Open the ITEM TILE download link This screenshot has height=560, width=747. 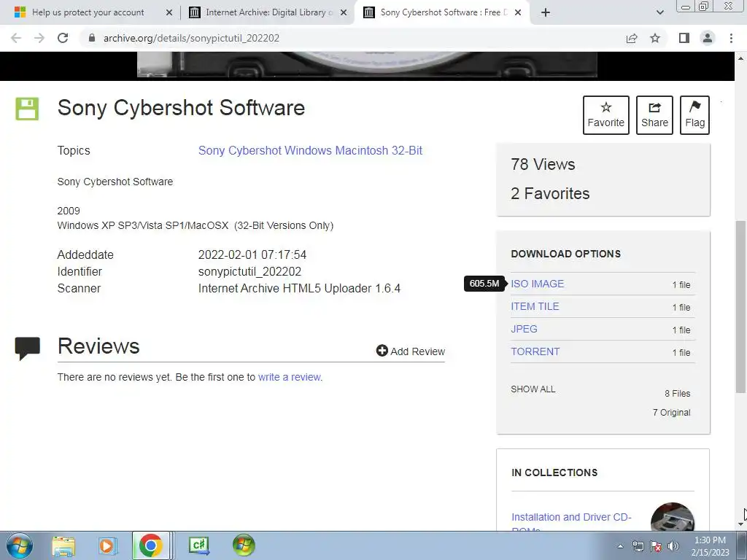tap(535, 307)
